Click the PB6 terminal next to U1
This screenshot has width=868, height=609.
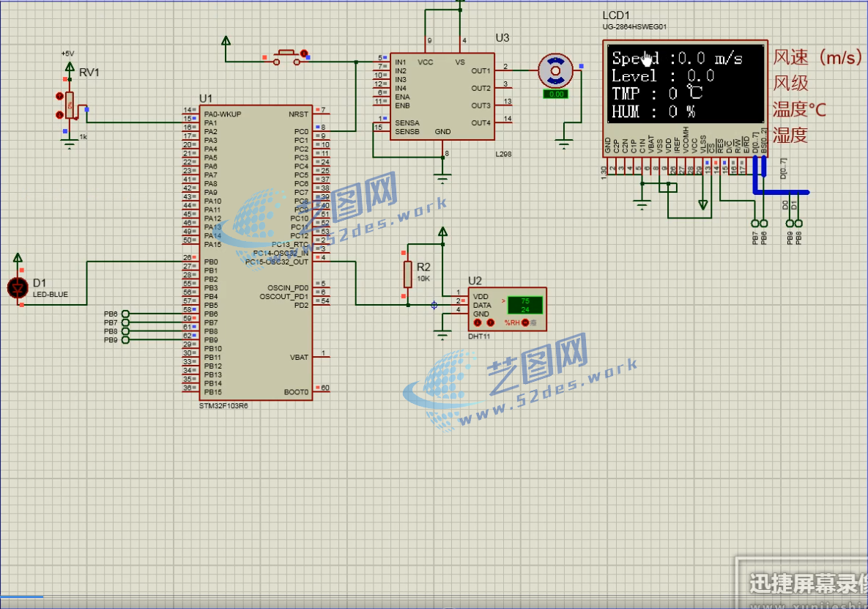click(126, 314)
